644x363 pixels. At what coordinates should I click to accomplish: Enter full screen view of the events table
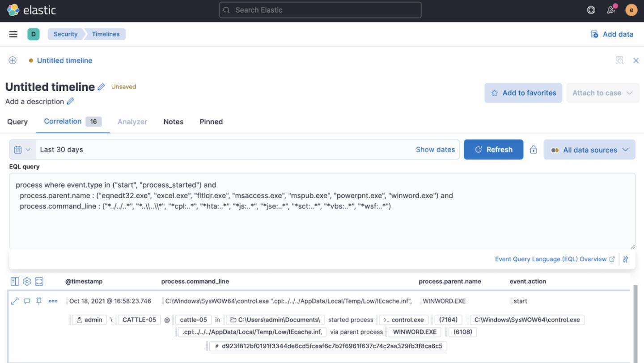pos(39,281)
